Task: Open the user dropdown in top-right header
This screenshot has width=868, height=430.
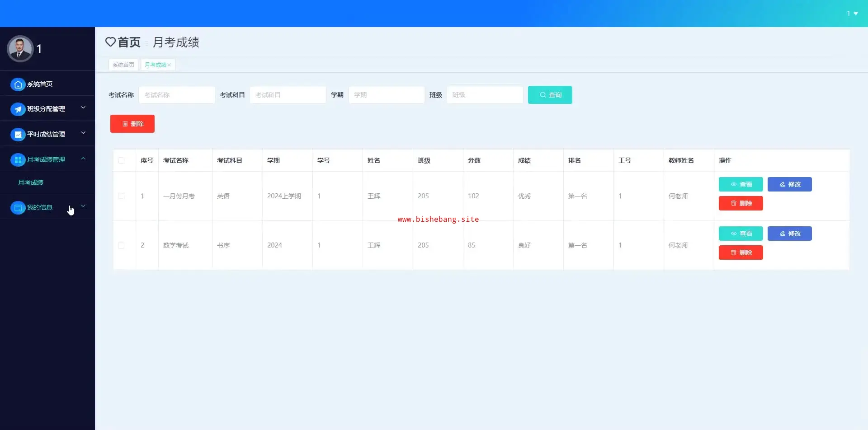Action: [x=852, y=14]
